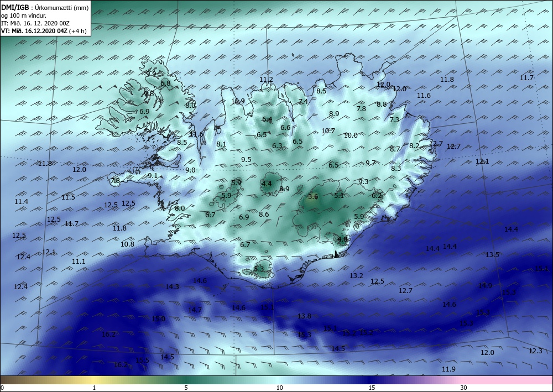Click the map value 8.8
Image resolution: width=553 pixels, height=392 pixels.
pyautogui.click(x=382, y=104)
